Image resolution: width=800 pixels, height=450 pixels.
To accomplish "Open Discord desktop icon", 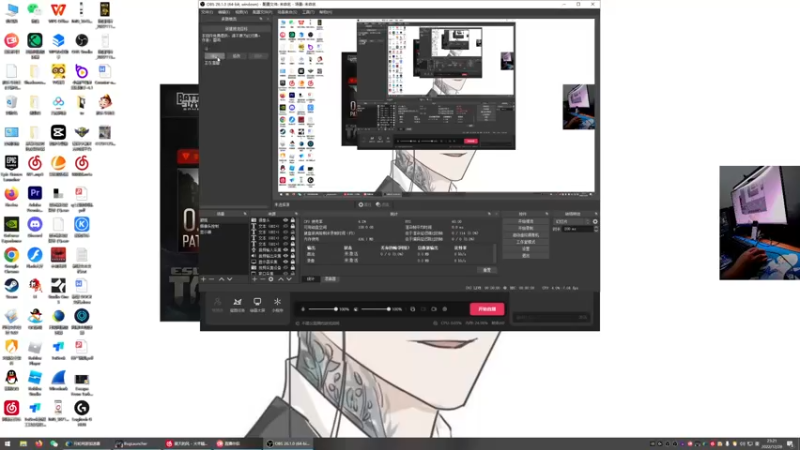I will click(x=35, y=228).
